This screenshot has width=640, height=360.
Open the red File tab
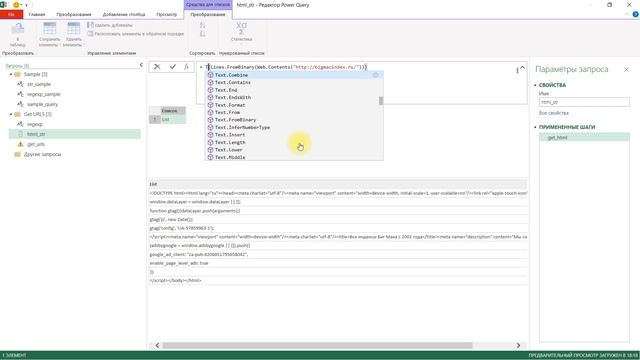[x=11, y=14]
